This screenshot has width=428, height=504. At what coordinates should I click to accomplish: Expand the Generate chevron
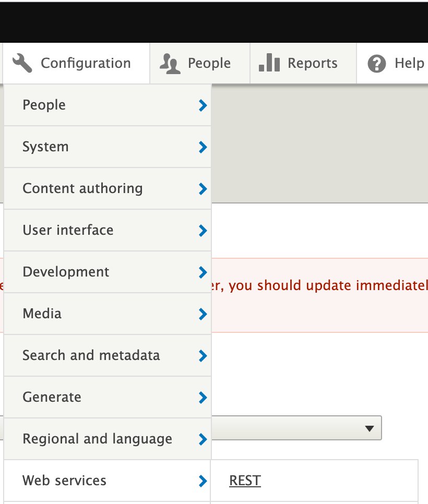203,398
